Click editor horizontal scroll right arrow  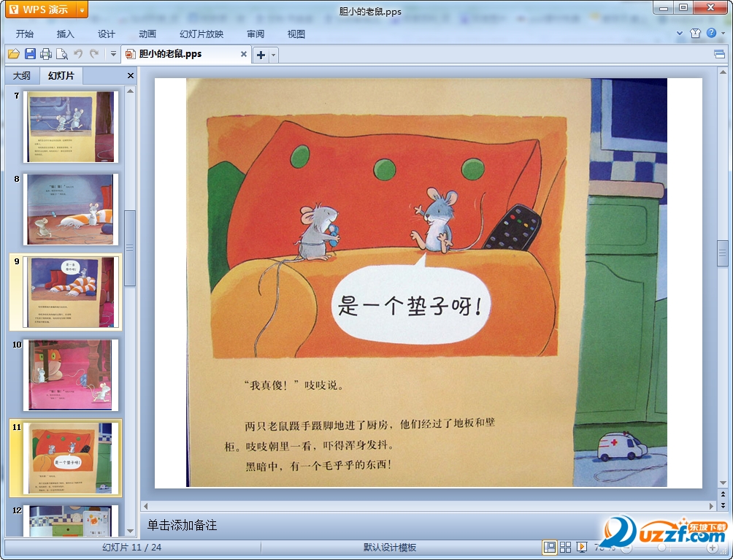coord(711,506)
